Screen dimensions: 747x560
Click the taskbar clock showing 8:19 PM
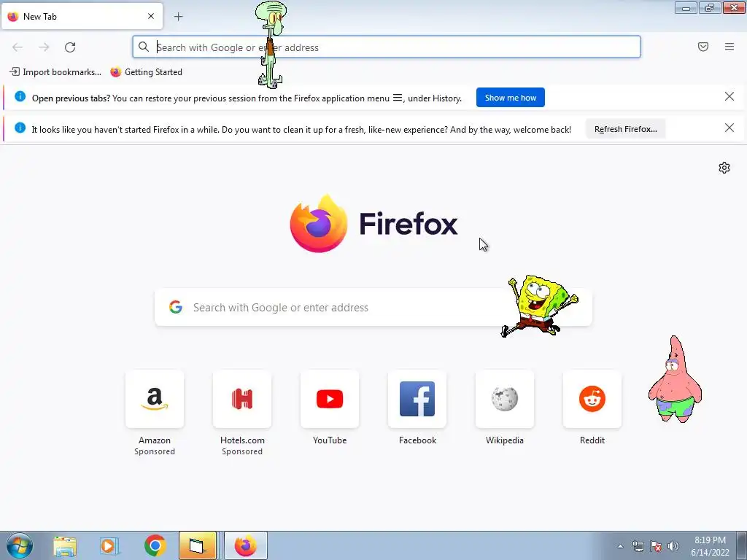coord(710,546)
